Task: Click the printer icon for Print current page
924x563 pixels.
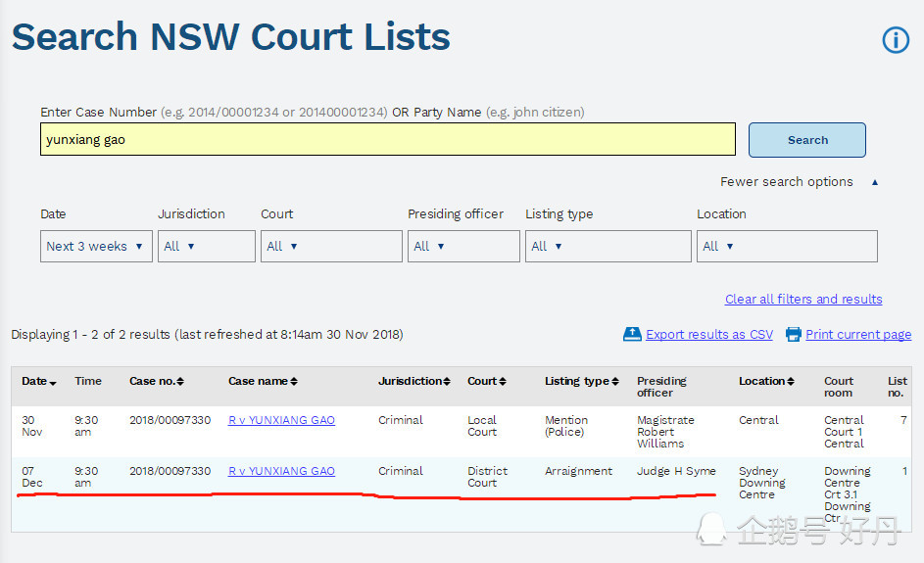Action: click(x=793, y=334)
